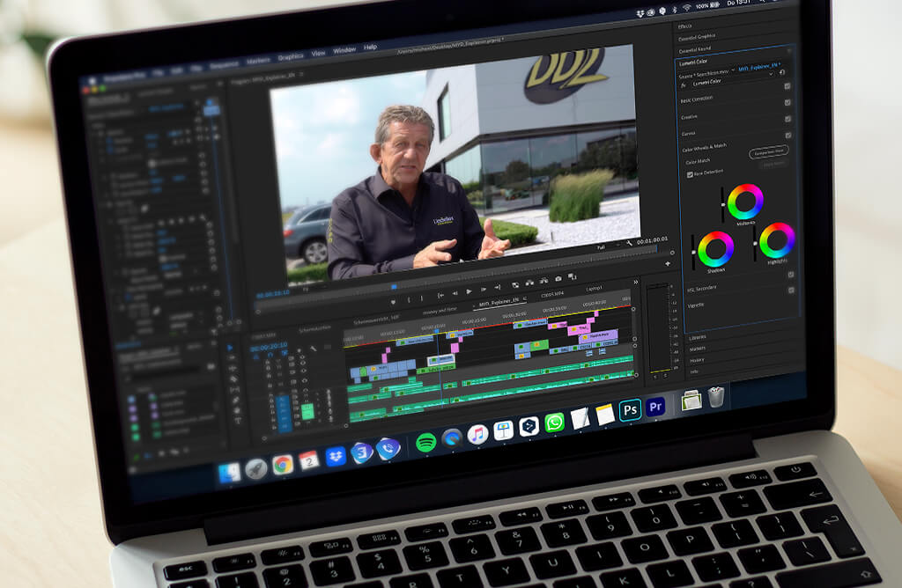Click the Shadows color wheel
The height and width of the screenshot is (588, 902).
715,249
